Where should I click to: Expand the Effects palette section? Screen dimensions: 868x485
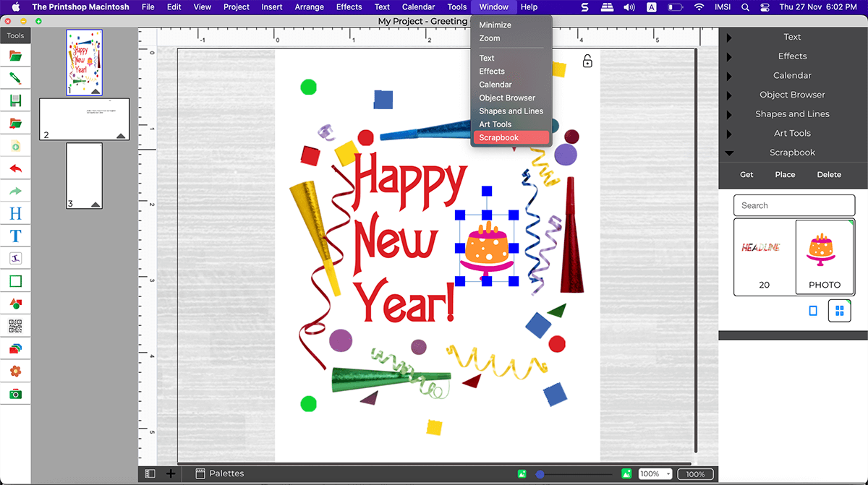pos(729,56)
